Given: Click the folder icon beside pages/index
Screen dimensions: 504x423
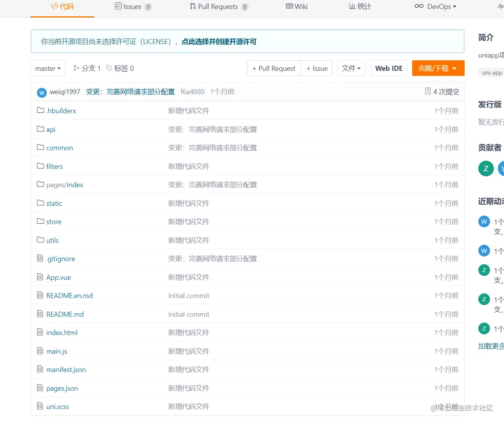Looking at the screenshot, I should [x=40, y=184].
